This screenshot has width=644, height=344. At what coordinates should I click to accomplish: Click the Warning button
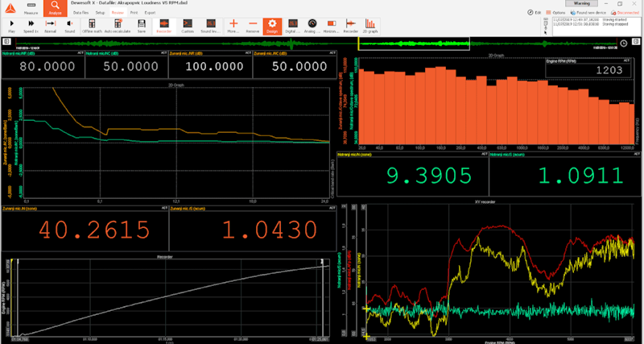click(x=582, y=3)
